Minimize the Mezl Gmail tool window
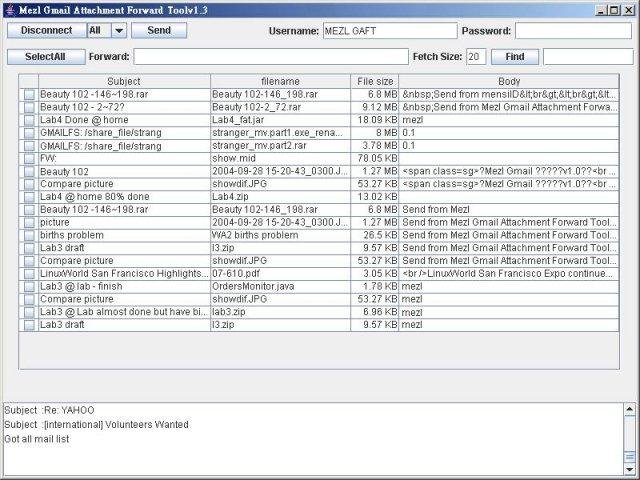 click(600, 10)
